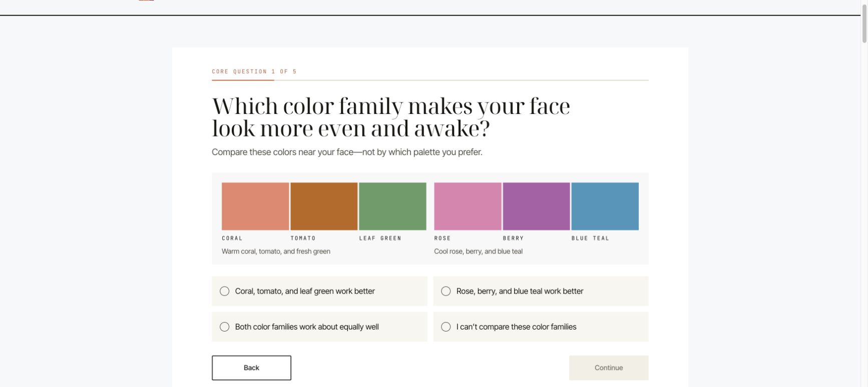Click the 'BLUE TEAL' swatch label
The height and width of the screenshot is (387, 868).
(590, 238)
